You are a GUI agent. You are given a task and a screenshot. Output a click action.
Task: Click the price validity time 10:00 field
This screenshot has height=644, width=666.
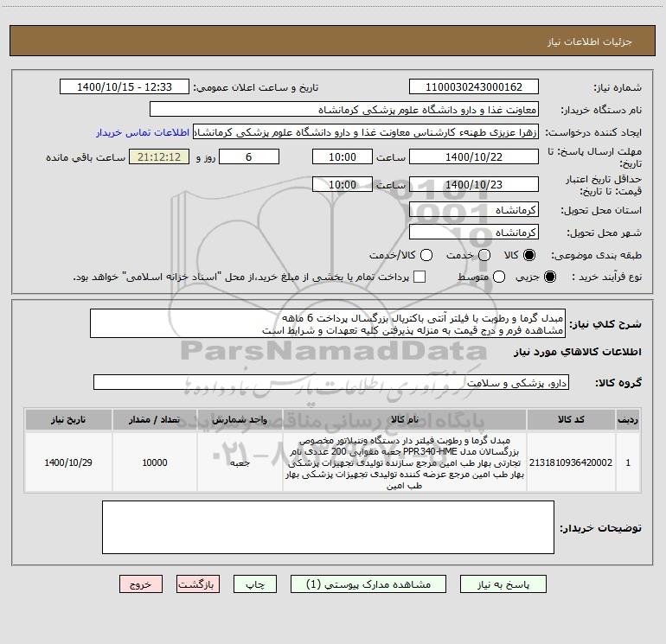(343, 184)
